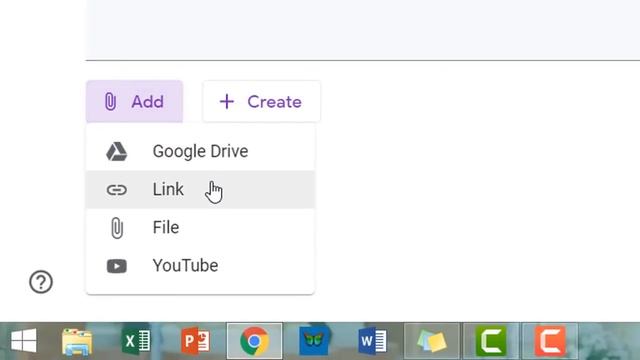This screenshot has height=360, width=640.
Task: Click the Add attachment button
Action: click(x=134, y=102)
